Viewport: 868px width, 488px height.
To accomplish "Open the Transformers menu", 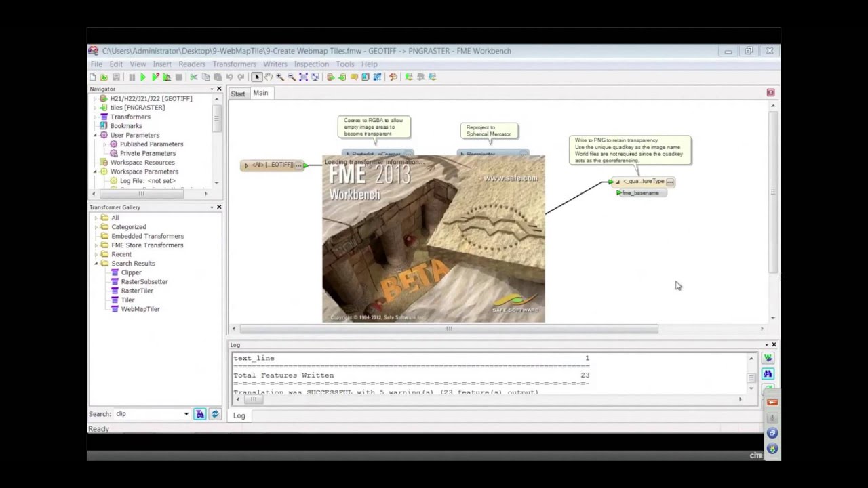I will pos(234,64).
